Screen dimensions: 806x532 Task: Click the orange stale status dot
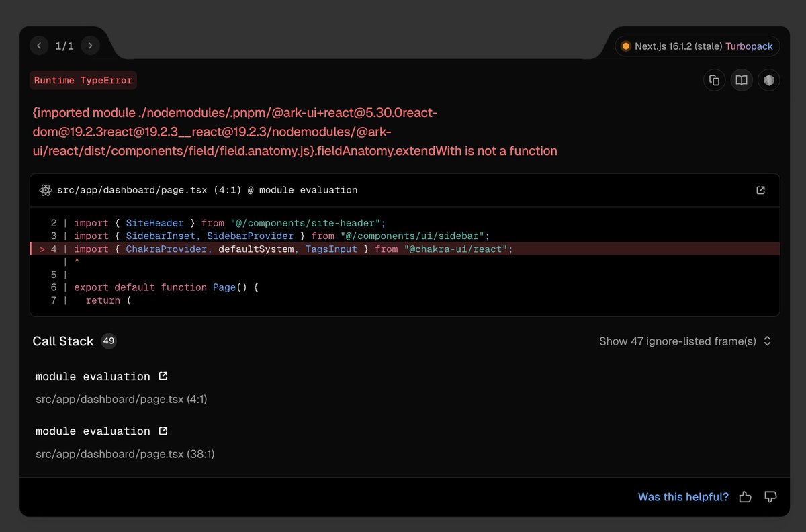tap(626, 46)
